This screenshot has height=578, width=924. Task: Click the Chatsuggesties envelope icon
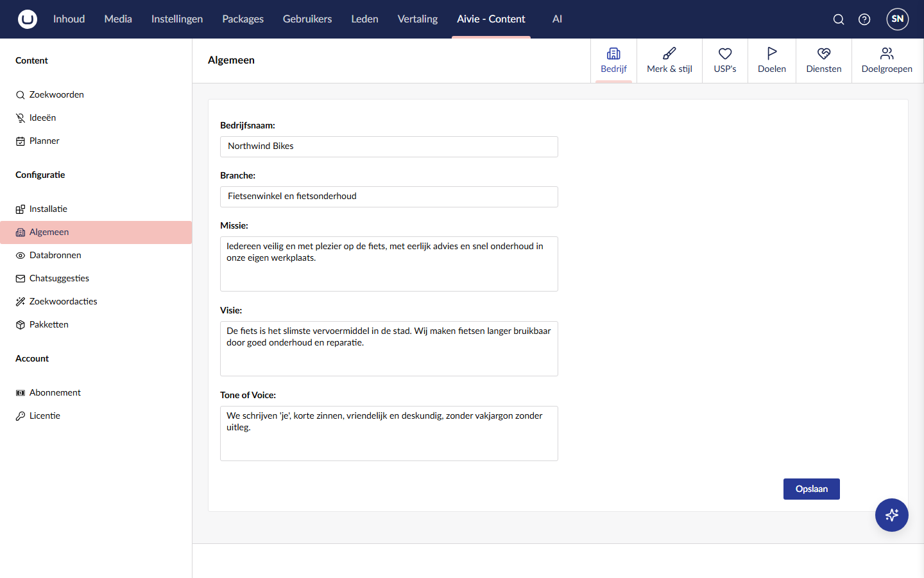point(21,279)
